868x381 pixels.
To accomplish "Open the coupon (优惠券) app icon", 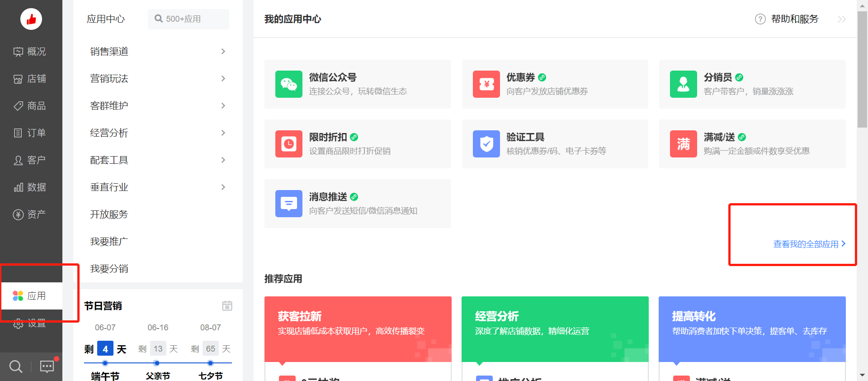I will pos(486,84).
